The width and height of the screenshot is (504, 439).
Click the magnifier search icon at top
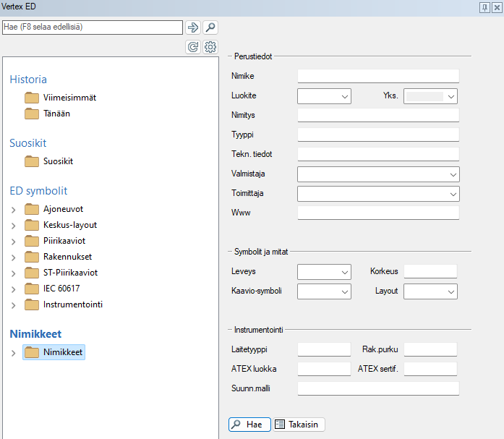(210, 27)
